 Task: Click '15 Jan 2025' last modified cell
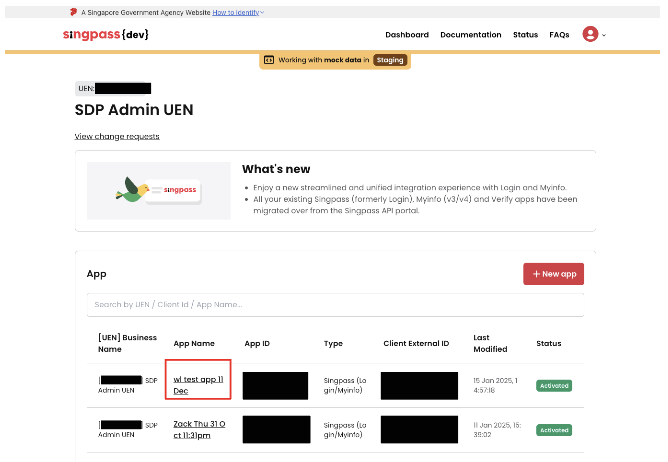[x=495, y=385]
